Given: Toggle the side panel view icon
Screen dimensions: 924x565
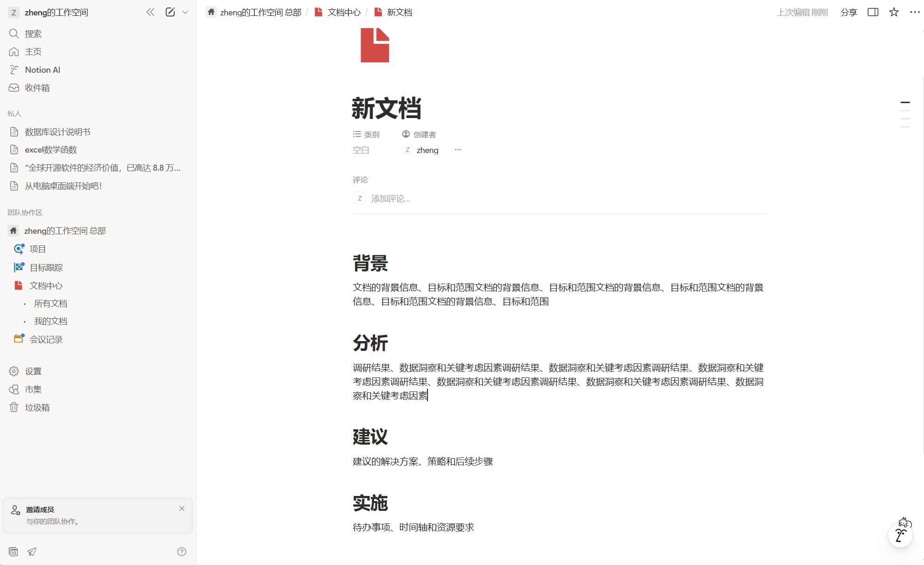Looking at the screenshot, I should [x=873, y=12].
